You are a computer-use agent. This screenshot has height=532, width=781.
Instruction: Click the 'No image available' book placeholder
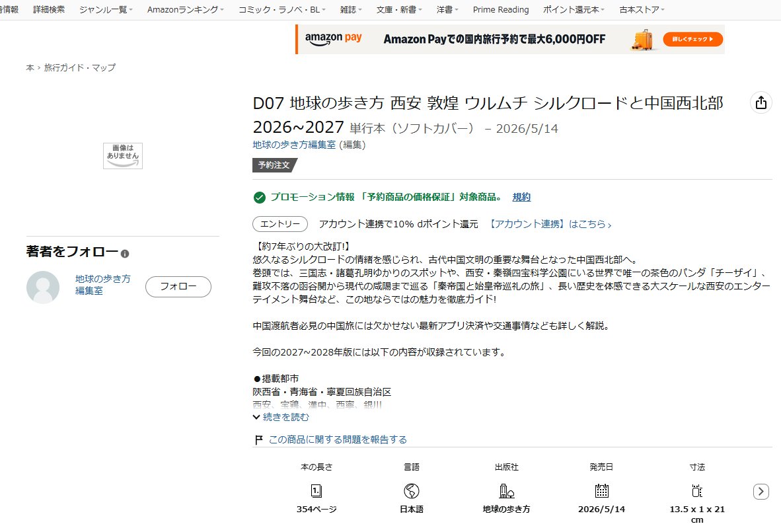click(x=123, y=155)
